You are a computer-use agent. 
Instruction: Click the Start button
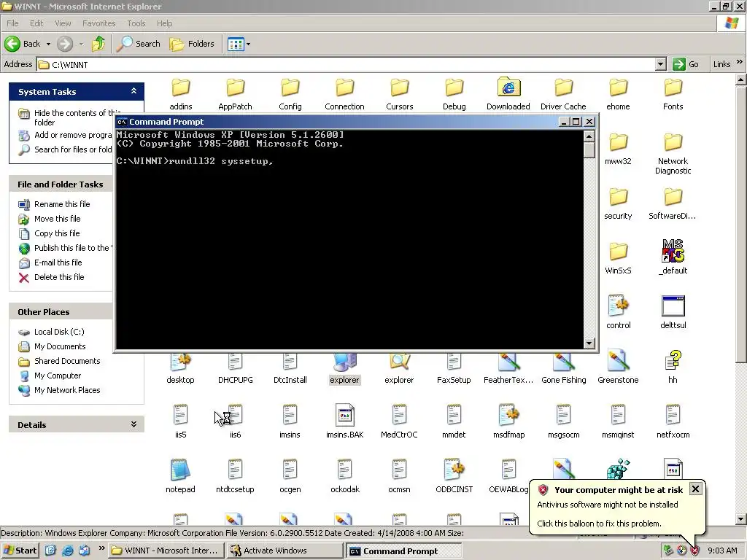point(20,551)
